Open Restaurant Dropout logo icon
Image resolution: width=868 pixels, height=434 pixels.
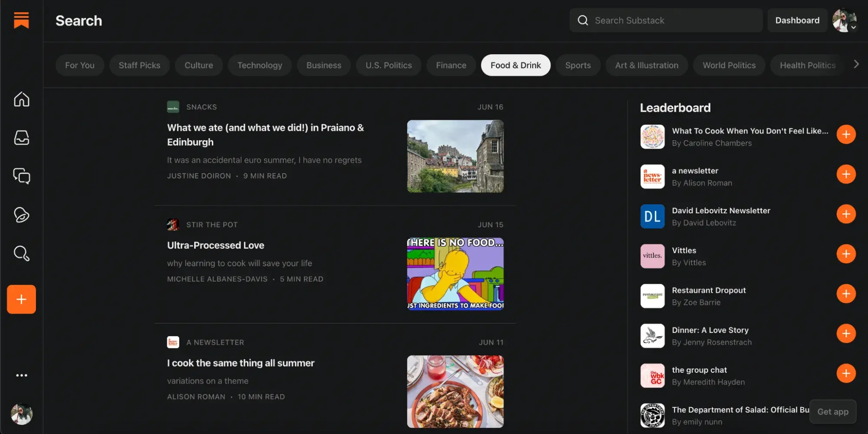pos(652,296)
